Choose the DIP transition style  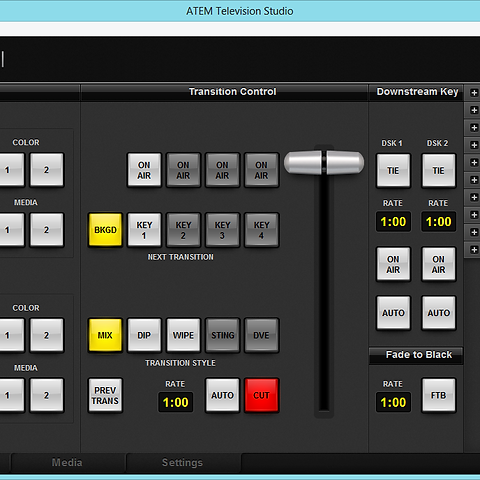[x=144, y=335]
